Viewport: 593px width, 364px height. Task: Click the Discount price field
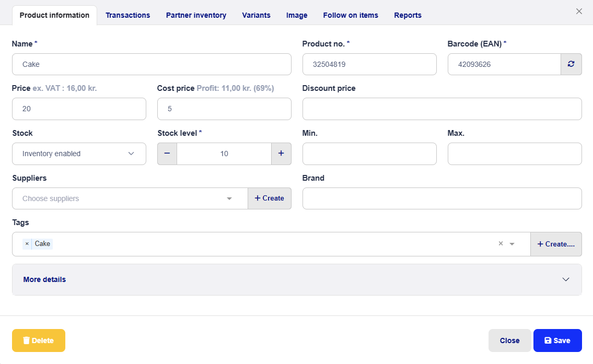(x=442, y=109)
